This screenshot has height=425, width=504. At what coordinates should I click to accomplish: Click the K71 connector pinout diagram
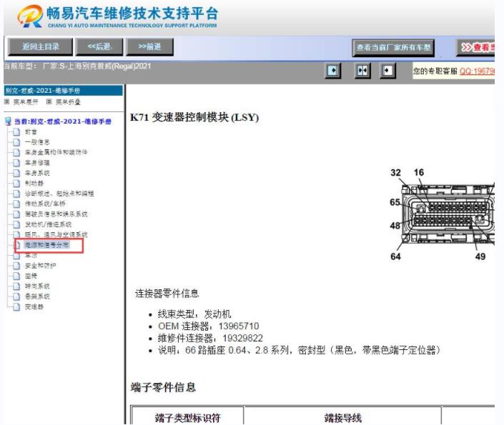tap(442, 214)
